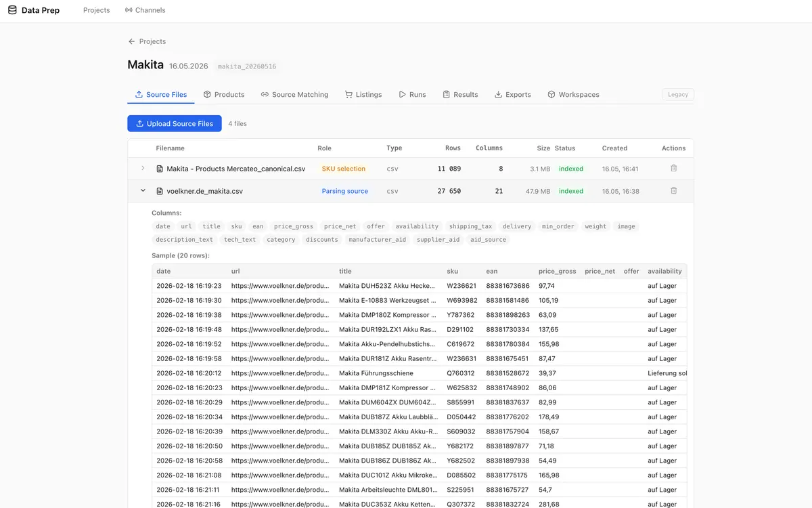Click the Size column header
Viewport: 812px width, 508px height.
coord(543,148)
